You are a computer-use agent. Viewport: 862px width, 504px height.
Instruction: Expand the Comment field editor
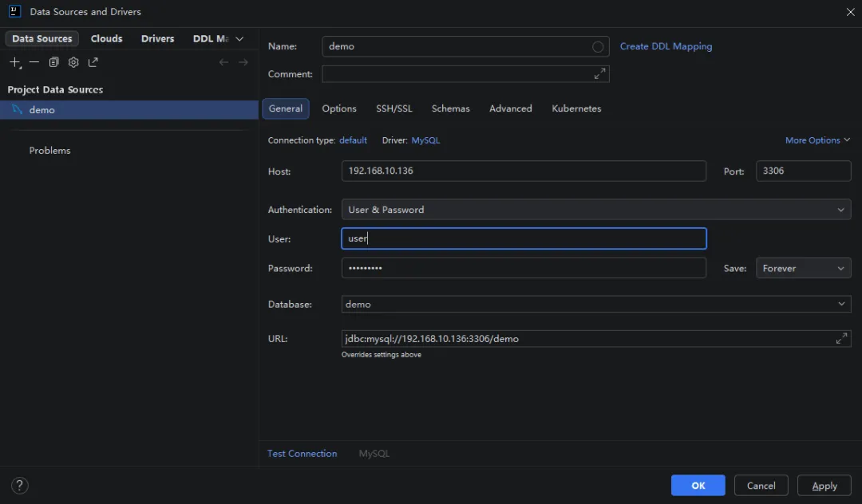point(599,73)
